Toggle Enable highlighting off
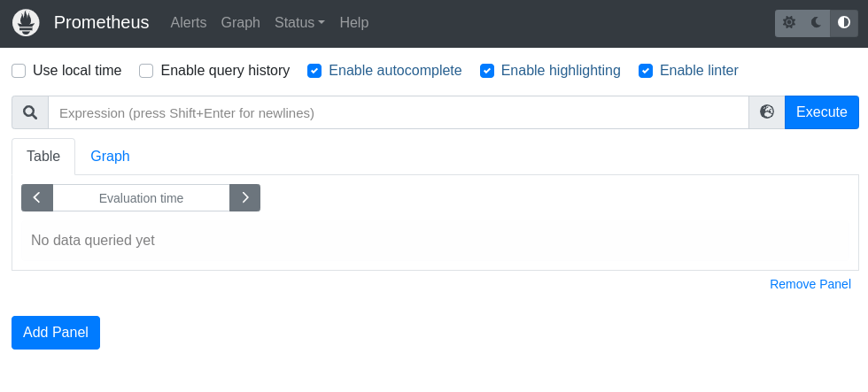This screenshot has height=392, width=868. pos(486,71)
